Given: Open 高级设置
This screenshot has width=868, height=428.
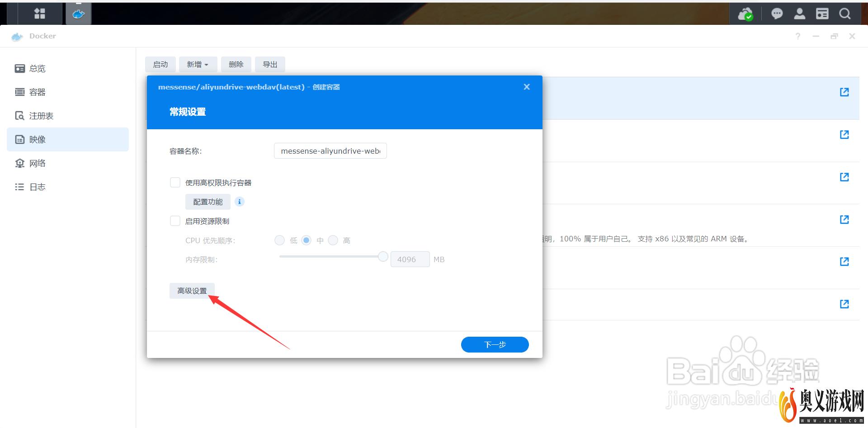Looking at the screenshot, I should click(192, 291).
